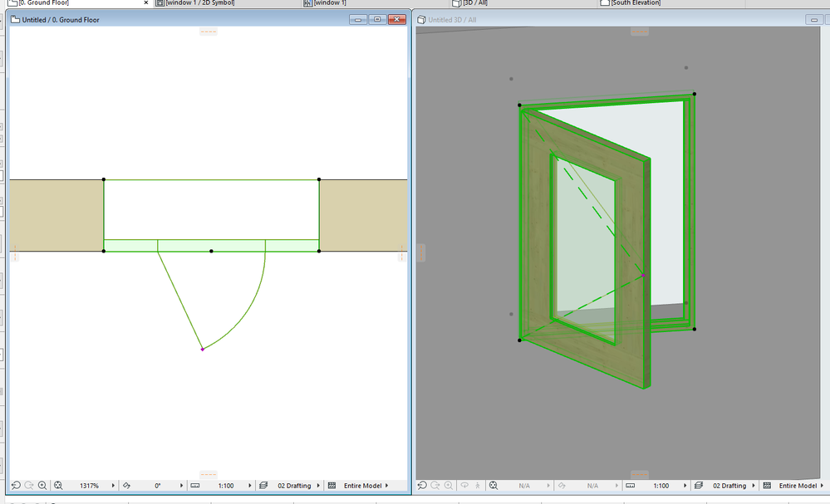Click Next Zoom icon in 3D window
The height and width of the screenshot is (504, 830).
pyautogui.click(x=435, y=486)
